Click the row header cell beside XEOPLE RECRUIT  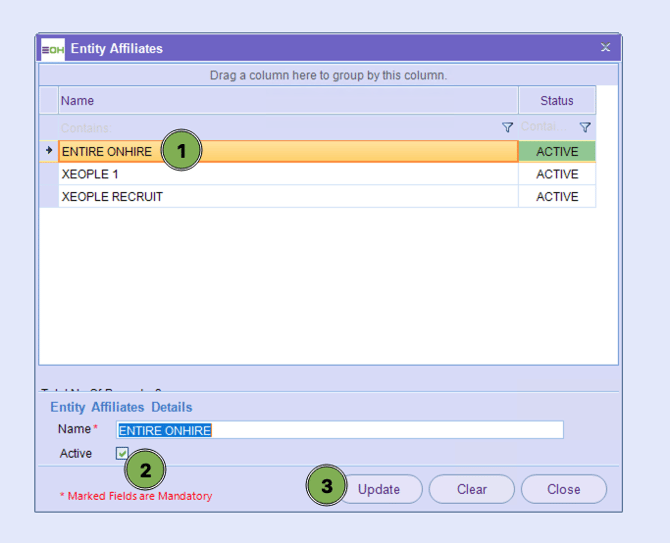coord(48,197)
